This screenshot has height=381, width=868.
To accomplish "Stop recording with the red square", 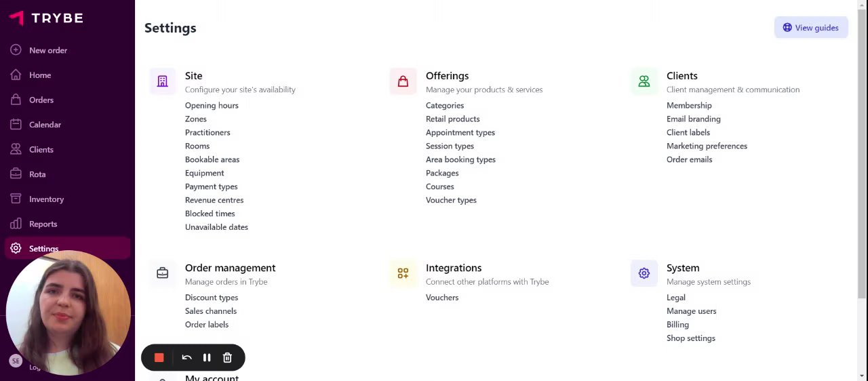I will pyautogui.click(x=159, y=358).
